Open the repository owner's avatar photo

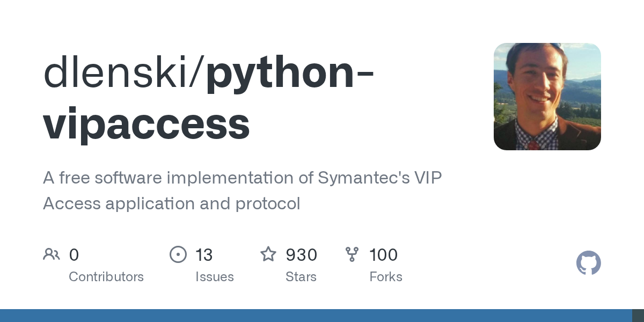547,97
